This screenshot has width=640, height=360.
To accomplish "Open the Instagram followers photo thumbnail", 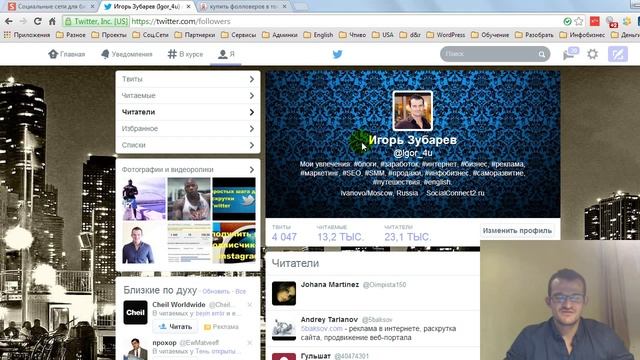I will coord(234,242).
